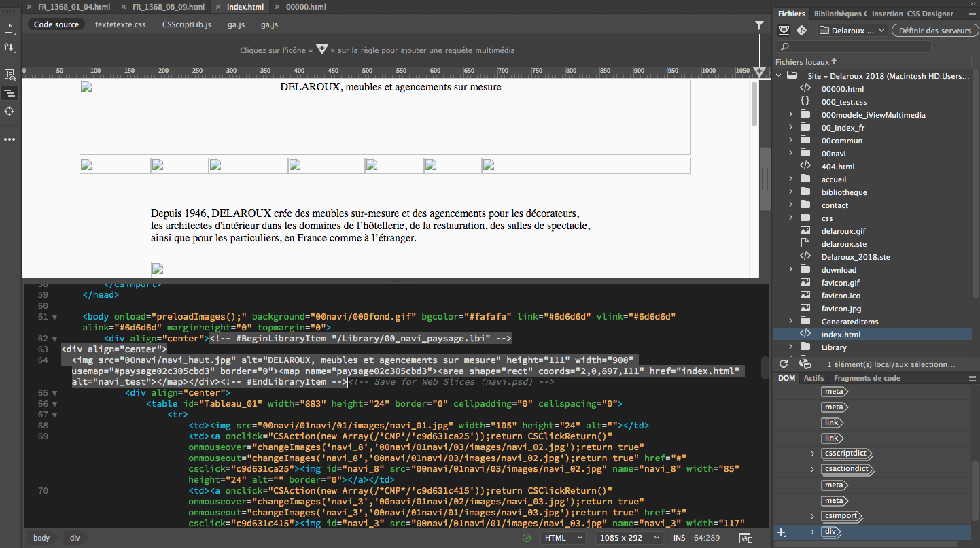Switch to the Actifs tab
This screenshot has width=980, height=548.
[813, 379]
